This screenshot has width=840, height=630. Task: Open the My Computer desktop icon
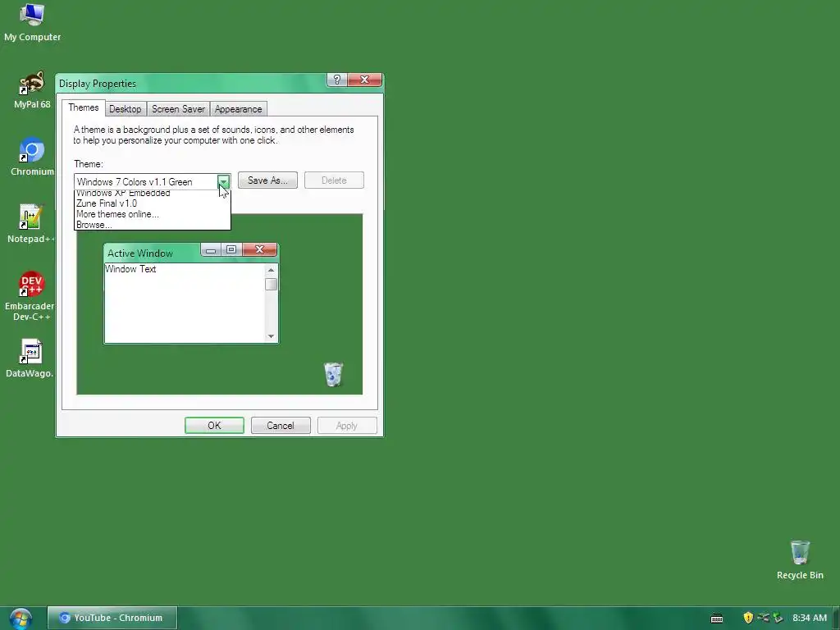pos(32,22)
